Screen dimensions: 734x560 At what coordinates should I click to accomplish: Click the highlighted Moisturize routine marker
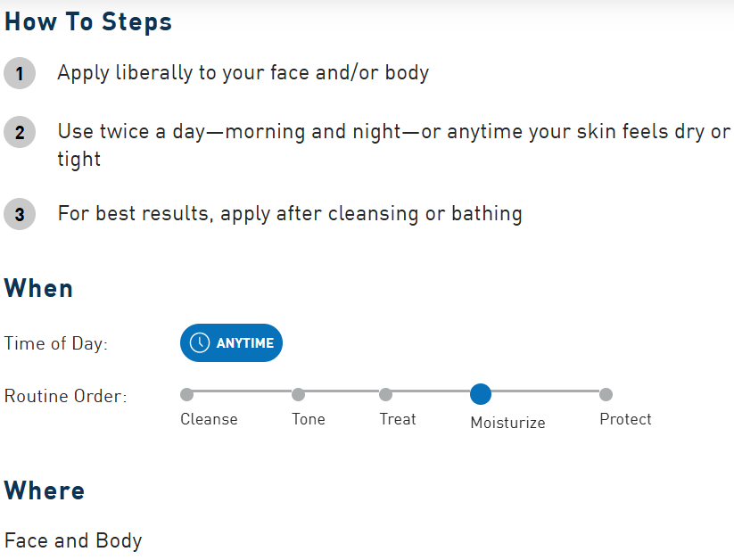(x=481, y=394)
